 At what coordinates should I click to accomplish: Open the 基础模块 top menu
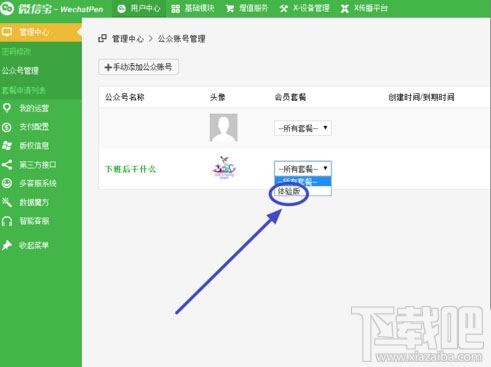pyautogui.click(x=193, y=9)
